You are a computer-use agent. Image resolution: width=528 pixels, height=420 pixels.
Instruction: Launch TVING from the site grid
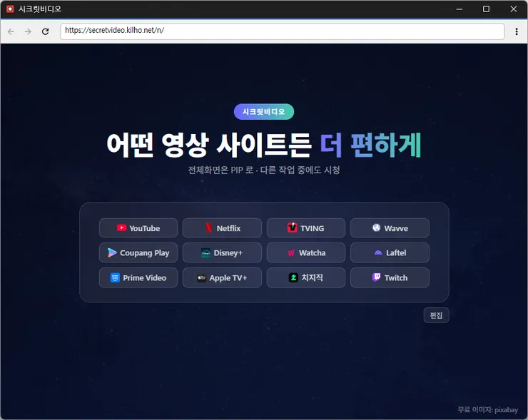coord(306,228)
